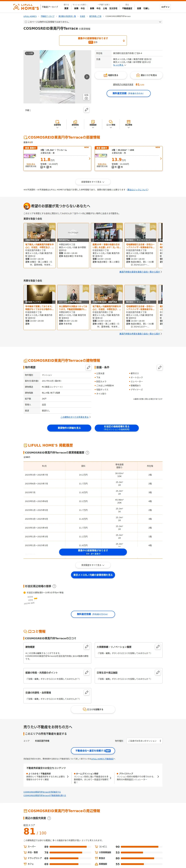Jump to surroundings via the 周辺情報 icon
This screenshot has height=868, width=186.
pos(129,124)
